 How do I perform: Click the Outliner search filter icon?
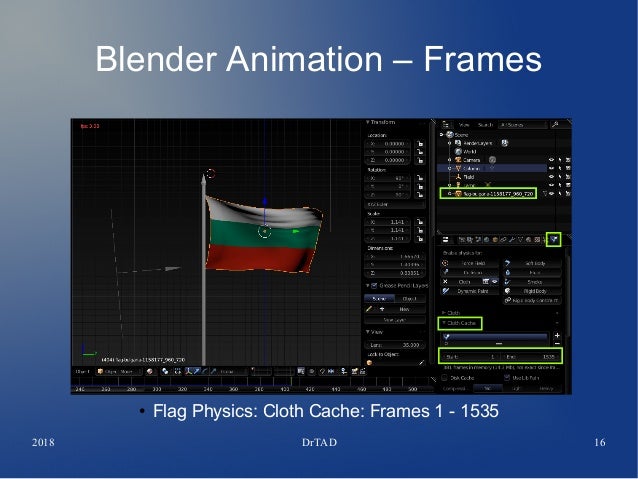[555, 125]
